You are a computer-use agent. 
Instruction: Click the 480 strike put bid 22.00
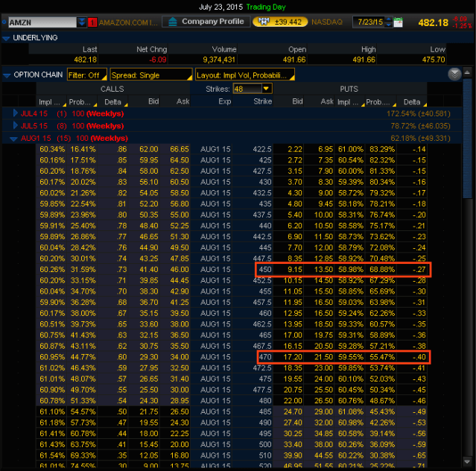[293, 400]
